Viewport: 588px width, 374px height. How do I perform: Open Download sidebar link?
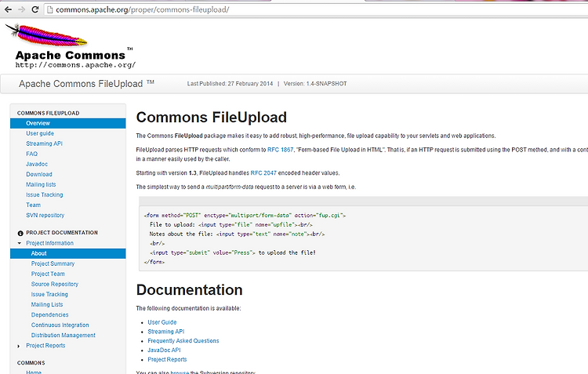pyautogui.click(x=39, y=174)
